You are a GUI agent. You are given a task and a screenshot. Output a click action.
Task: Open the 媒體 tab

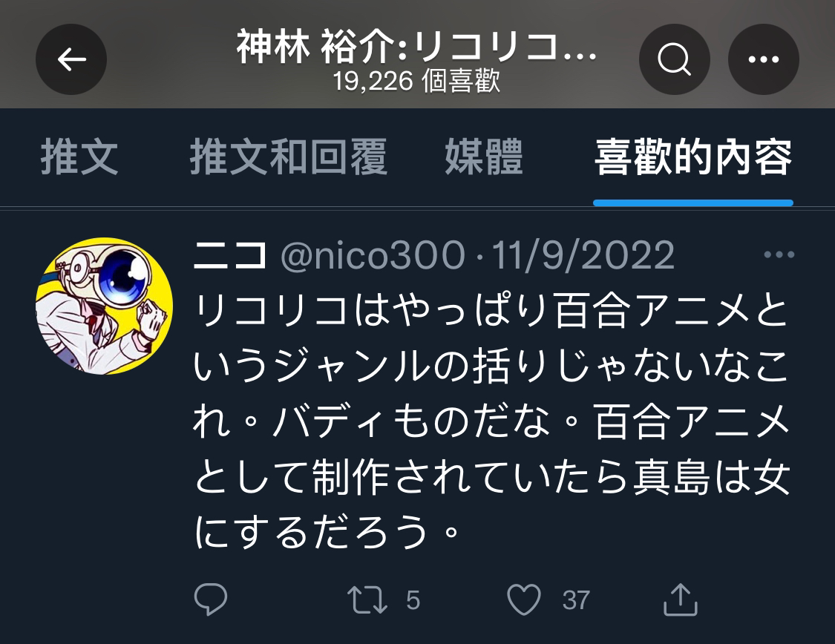click(x=483, y=157)
